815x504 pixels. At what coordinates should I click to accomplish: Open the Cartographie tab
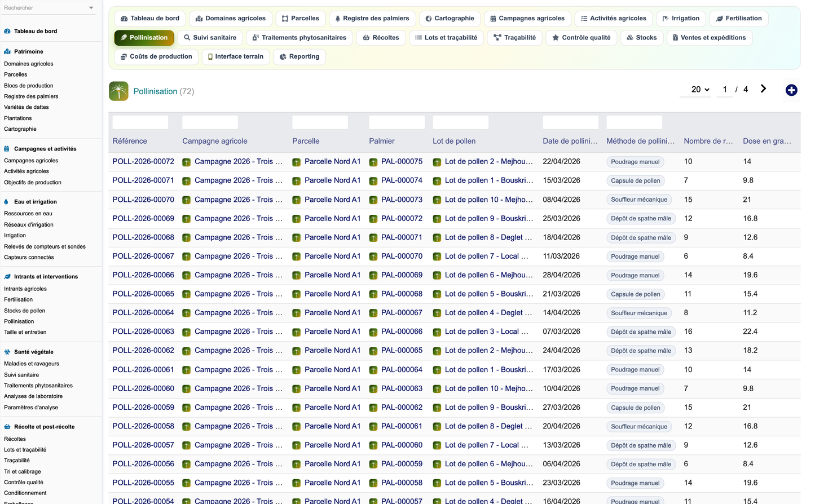tap(450, 19)
